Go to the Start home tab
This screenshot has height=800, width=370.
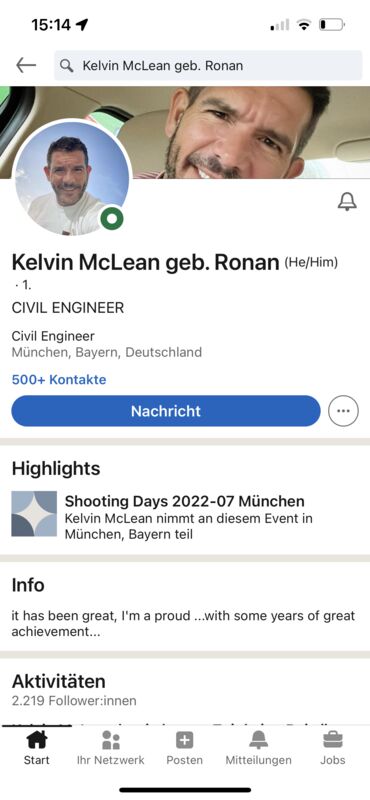pyautogui.click(x=36, y=747)
